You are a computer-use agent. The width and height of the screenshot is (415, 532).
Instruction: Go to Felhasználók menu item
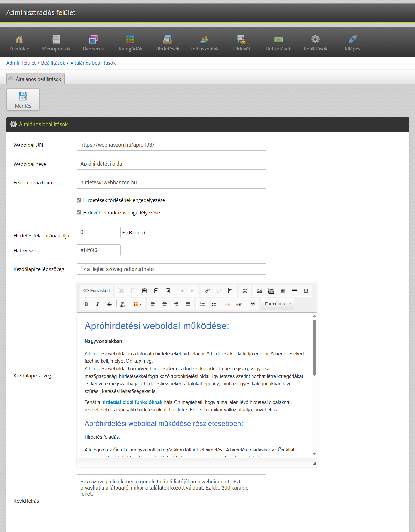coord(204,43)
